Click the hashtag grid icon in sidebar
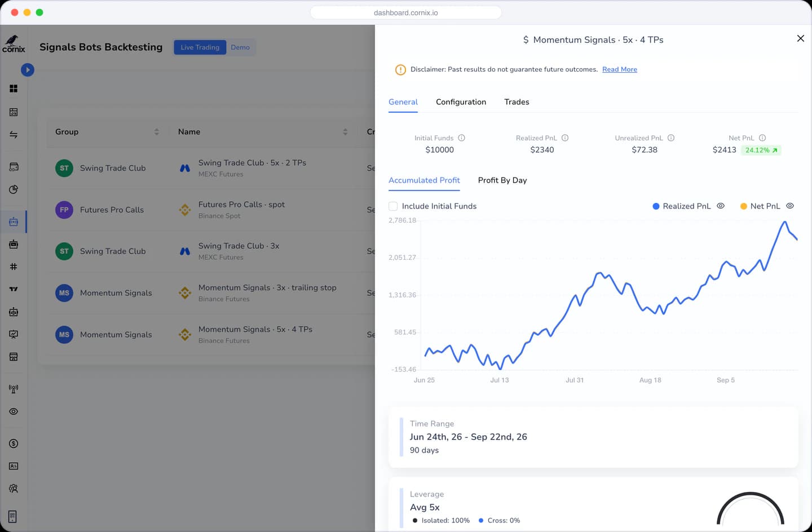812x532 pixels. coord(14,267)
